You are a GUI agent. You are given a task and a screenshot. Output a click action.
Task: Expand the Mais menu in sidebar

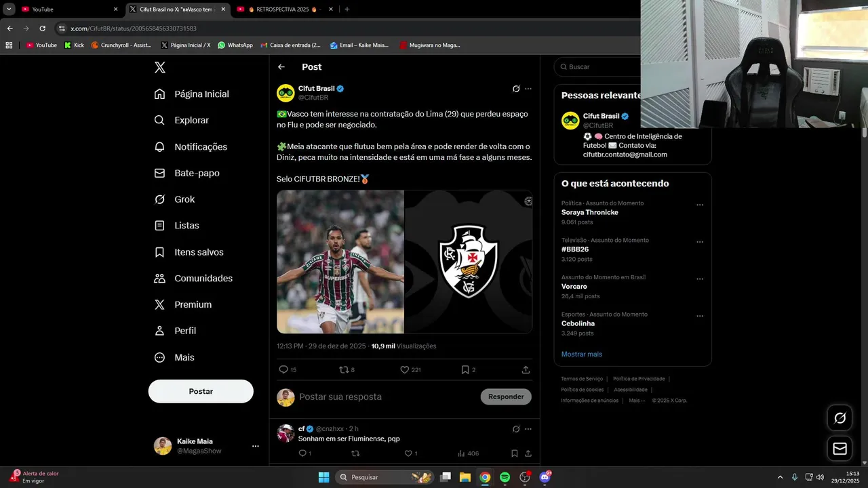point(174,357)
